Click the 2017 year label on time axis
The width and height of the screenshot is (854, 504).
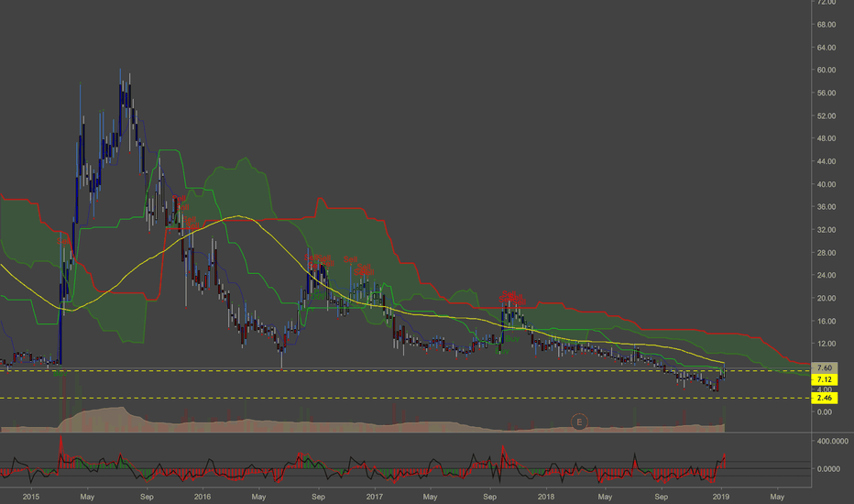[x=374, y=497]
